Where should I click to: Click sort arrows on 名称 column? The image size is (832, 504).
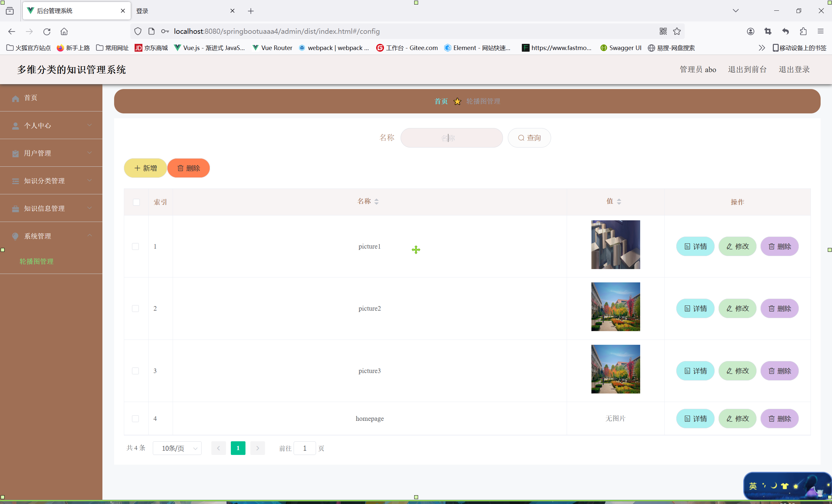(x=376, y=201)
